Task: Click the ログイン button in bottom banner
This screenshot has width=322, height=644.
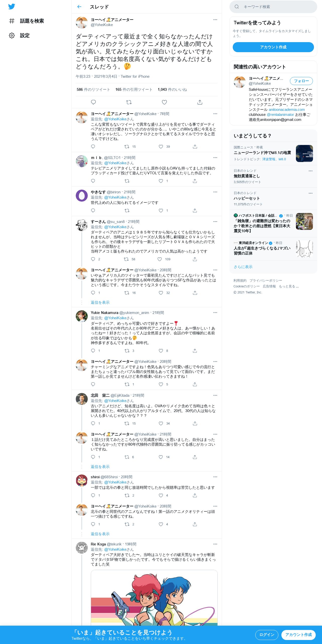Action: pos(267,635)
